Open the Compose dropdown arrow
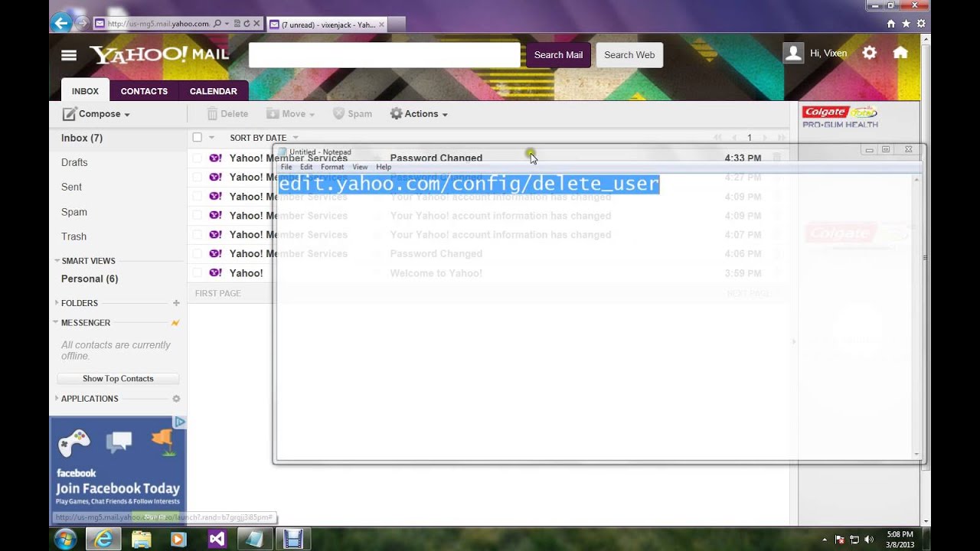The width and height of the screenshot is (980, 551). [x=127, y=115]
